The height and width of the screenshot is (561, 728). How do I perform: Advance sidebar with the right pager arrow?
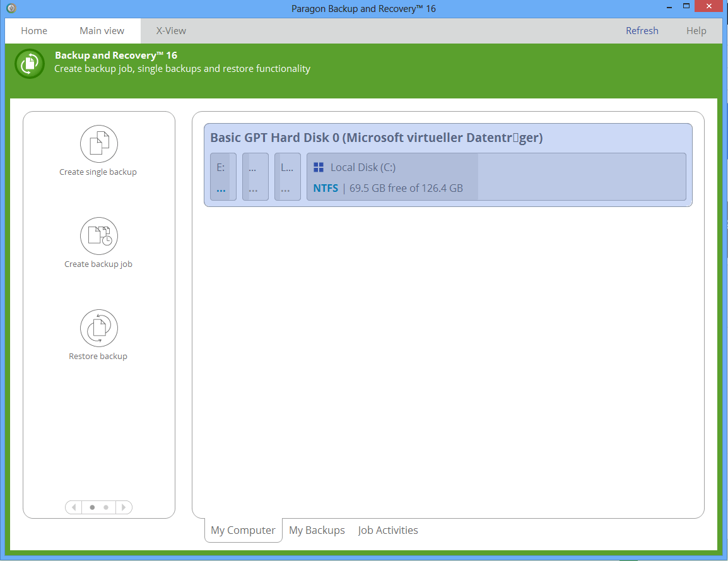[124, 507]
